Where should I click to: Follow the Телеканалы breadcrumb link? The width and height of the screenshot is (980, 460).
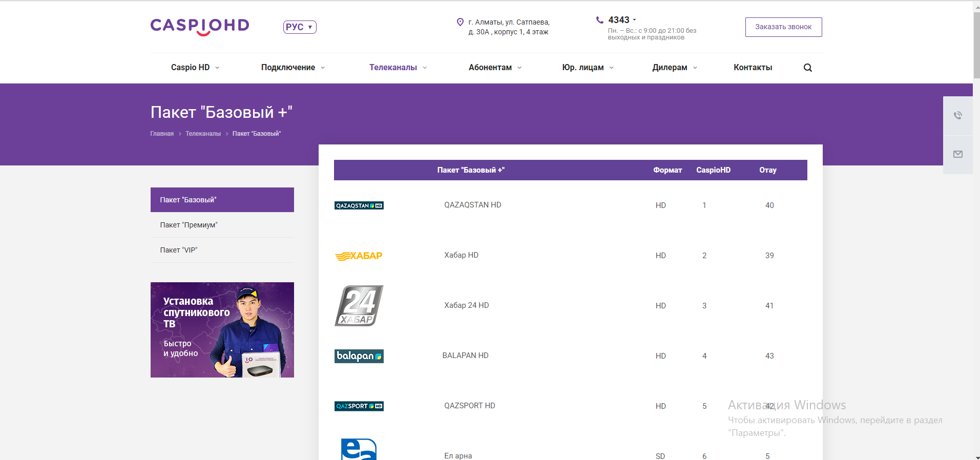(203, 134)
